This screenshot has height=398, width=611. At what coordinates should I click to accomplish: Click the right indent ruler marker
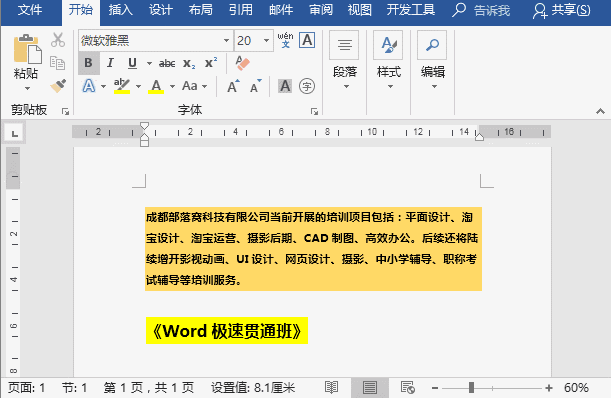click(479, 136)
